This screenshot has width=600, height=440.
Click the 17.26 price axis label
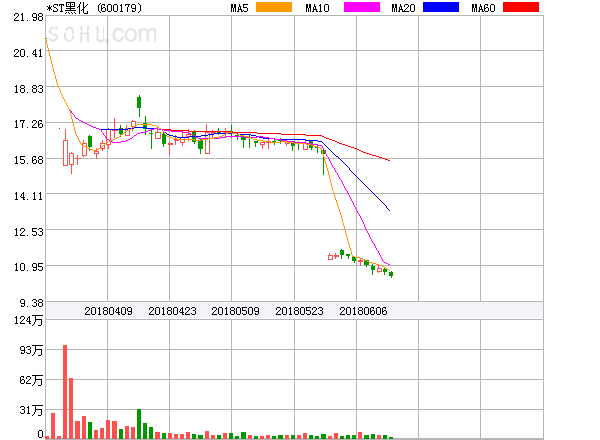pos(28,124)
